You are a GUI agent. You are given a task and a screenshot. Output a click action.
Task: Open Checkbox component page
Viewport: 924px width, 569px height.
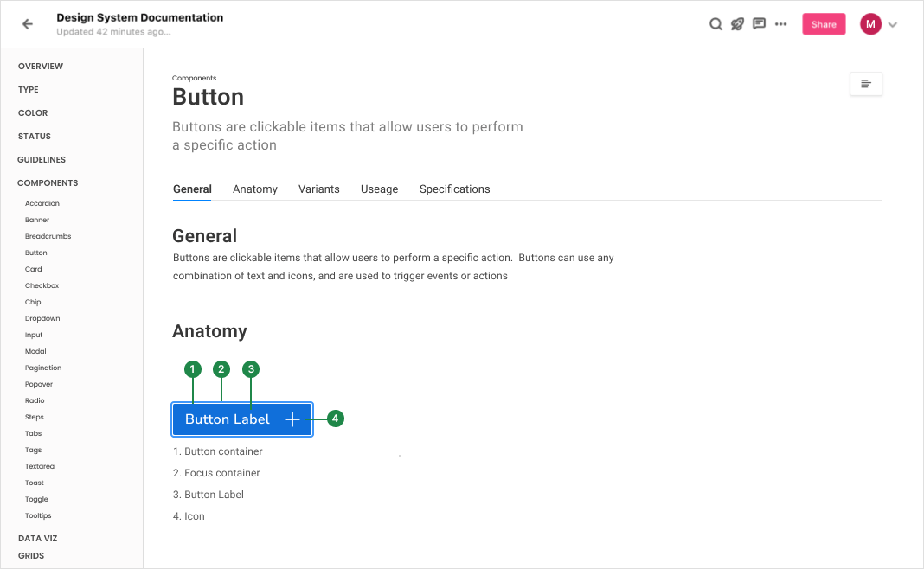[x=42, y=285]
